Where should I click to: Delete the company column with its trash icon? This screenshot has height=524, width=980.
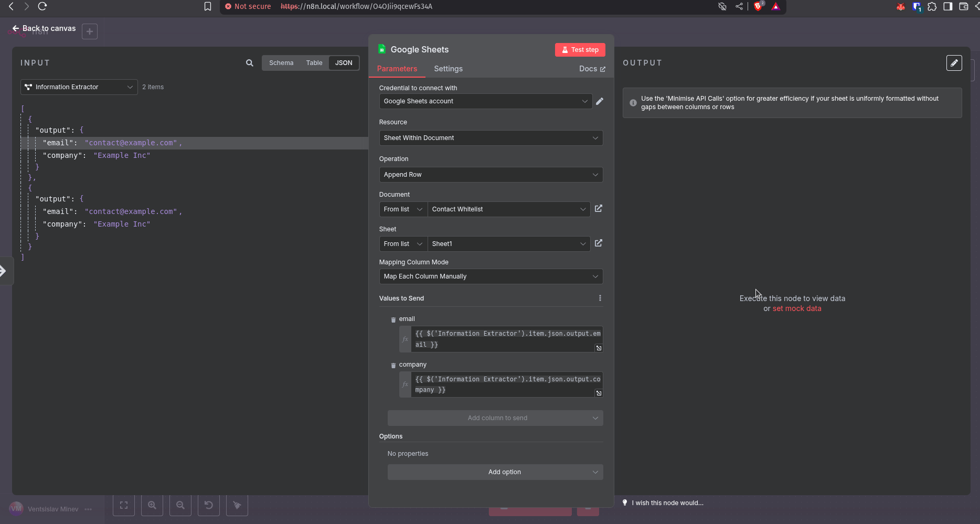coord(393,365)
